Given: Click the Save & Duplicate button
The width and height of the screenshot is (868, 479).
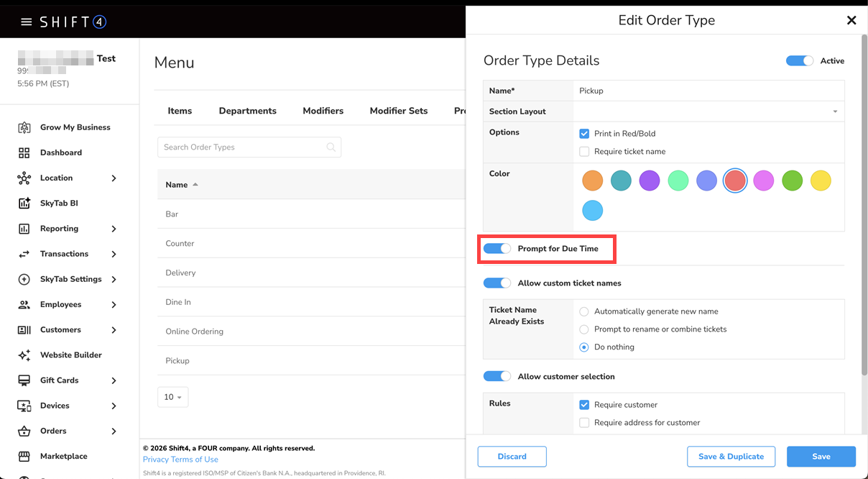Looking at the screenshot, I should coord(731,457).
